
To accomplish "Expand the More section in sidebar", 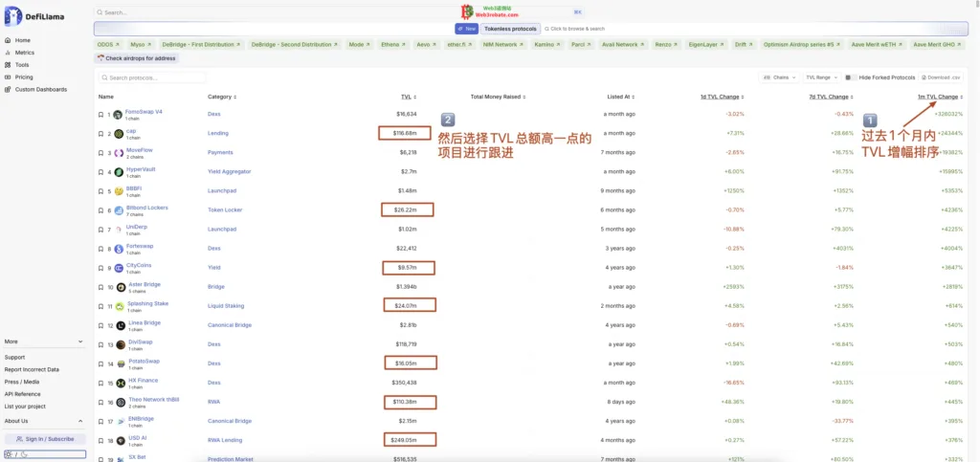I will pos(43,341).
